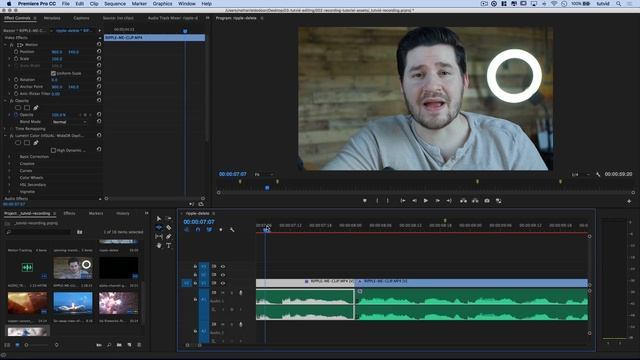Toggle the Opacity effect fx switch

click(x=11, y=100)
